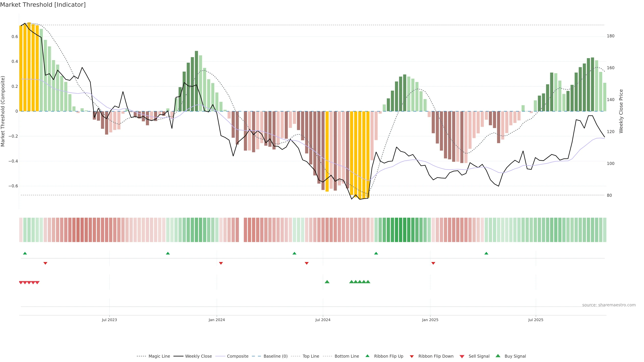Image resolution: width=644 pixels, height=362 pixels.
Task: Toggle Weekly Close series in legend
Action: (x=198, y=356)
